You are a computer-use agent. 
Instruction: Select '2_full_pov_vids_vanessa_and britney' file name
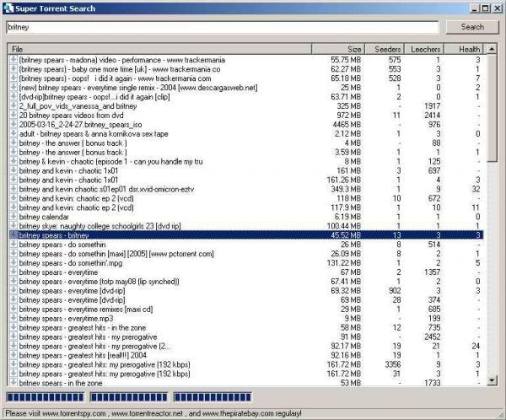[x=78, y=106]
